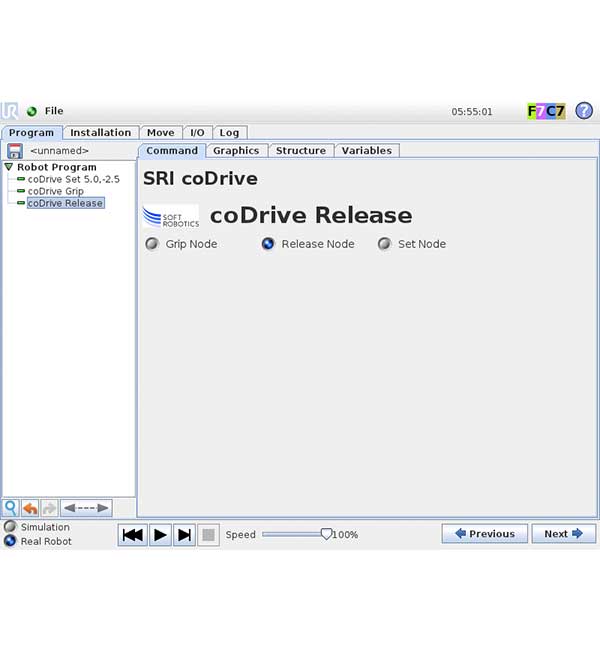Image resolution: width=600 pixels, height=650 pixels.
Task: Click the Universal Robots logo icon
Action: (x=10, y=111)
